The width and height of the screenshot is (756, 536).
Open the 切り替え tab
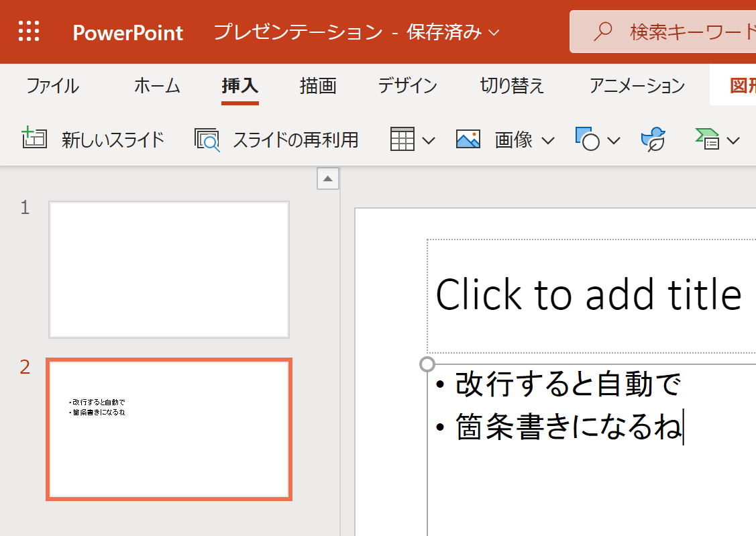[x=512, y=86]
